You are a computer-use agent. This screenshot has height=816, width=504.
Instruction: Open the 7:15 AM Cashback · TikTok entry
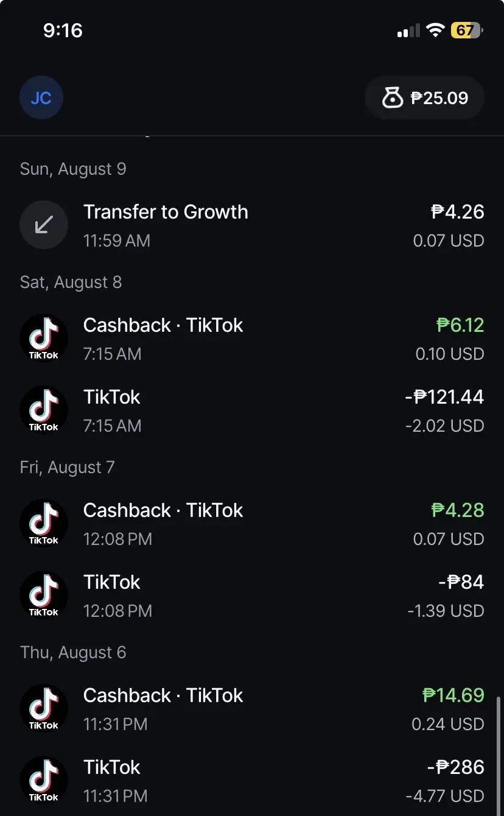pyautogui.click(x=252, y=338)
